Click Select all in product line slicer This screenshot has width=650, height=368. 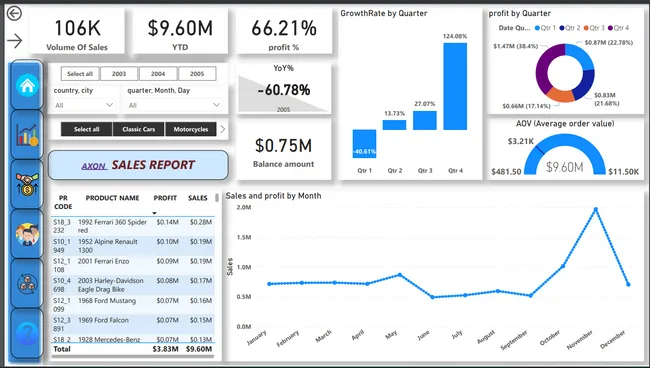click(x=86, y=129)
